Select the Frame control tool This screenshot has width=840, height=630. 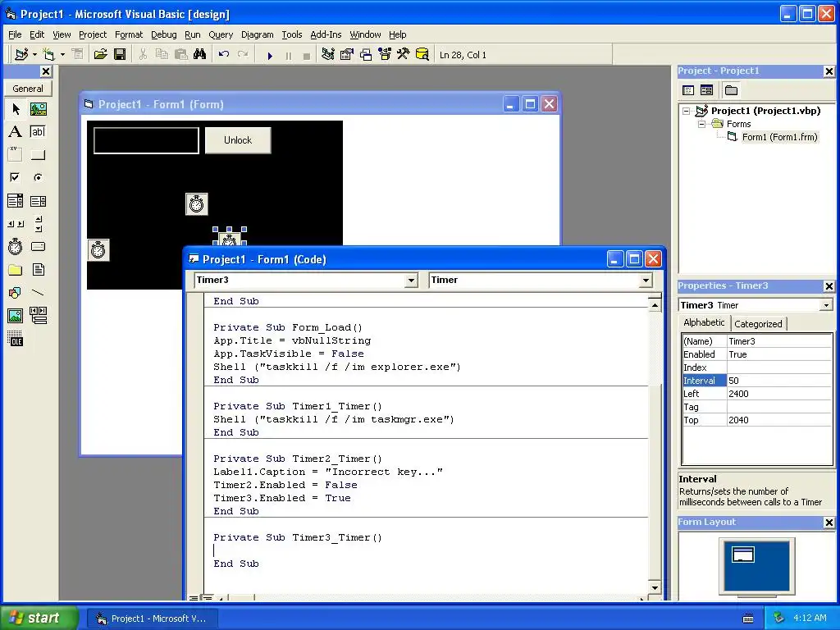(x=16, y=155)
